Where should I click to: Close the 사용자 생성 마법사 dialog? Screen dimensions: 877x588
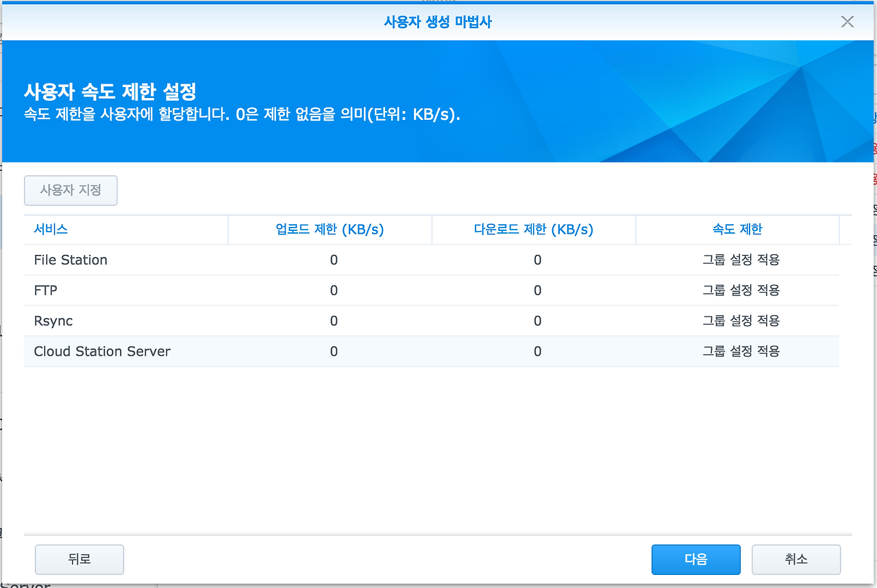tap(847, 21)
